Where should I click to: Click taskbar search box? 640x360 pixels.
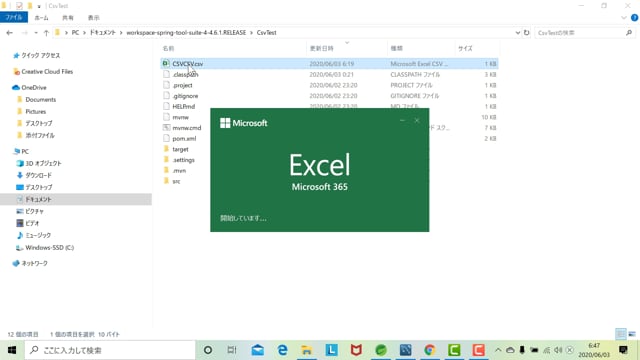(x=110, y=350)
